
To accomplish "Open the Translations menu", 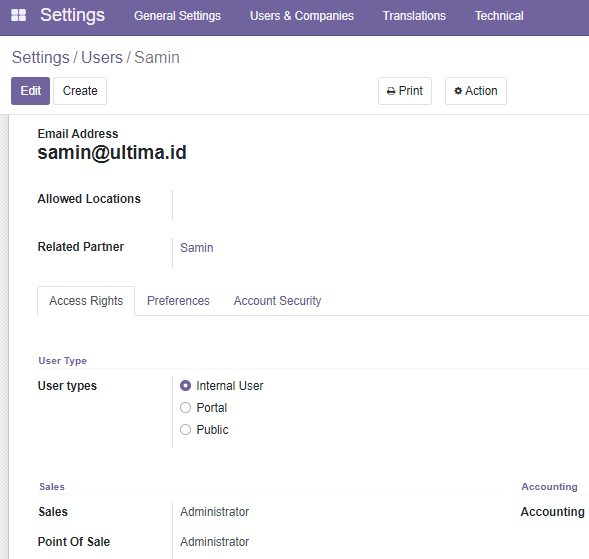I will pyautogui.click(x=414, y=16).
